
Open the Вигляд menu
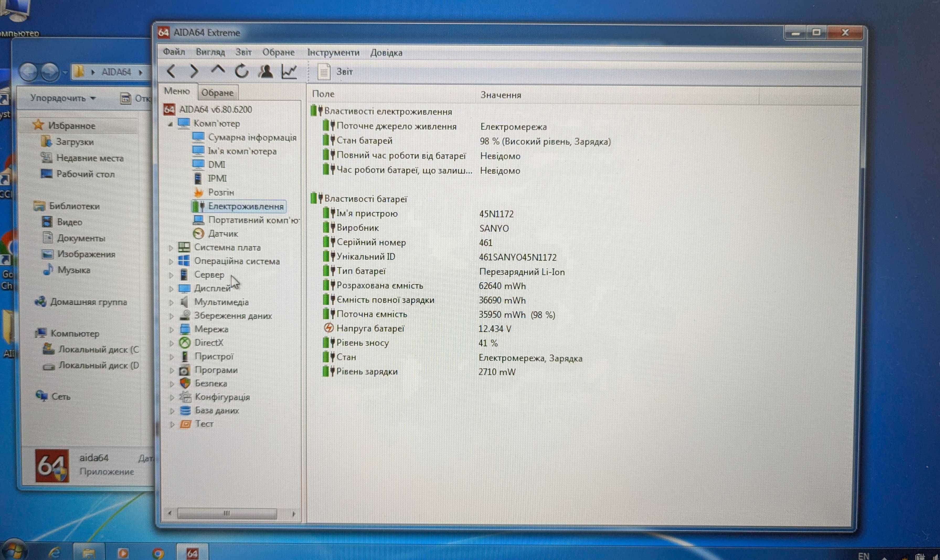click(210, 52)
